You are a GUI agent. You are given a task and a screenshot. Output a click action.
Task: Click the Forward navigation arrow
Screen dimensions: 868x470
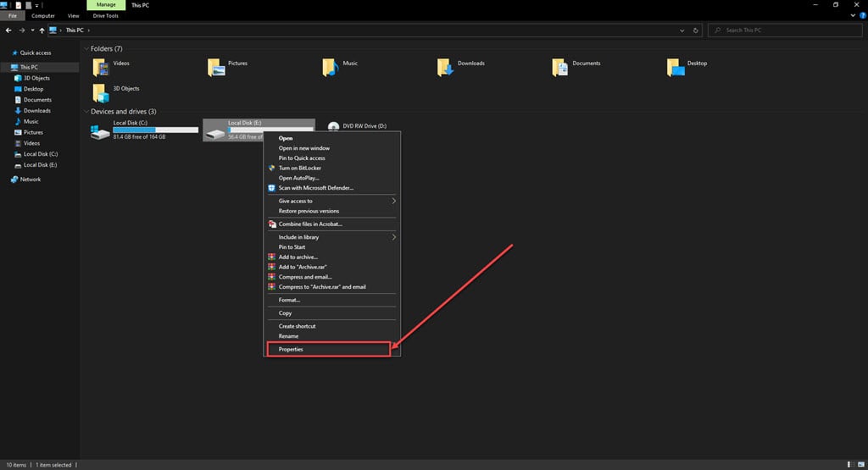[22, 30]
